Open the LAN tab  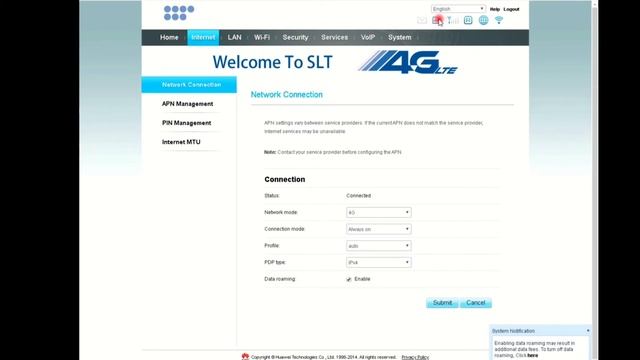click(x=234, y=37)
